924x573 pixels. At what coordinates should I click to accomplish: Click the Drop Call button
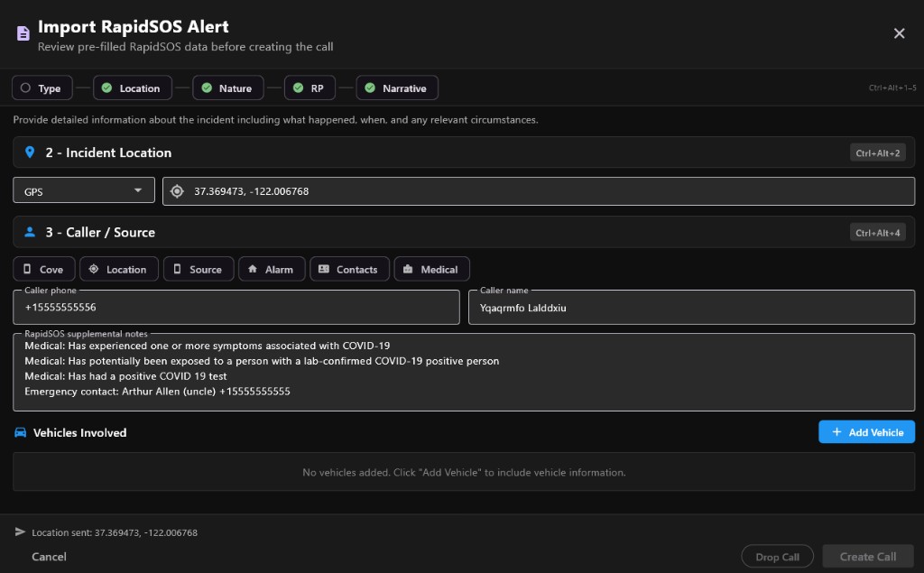pos(777,557)
